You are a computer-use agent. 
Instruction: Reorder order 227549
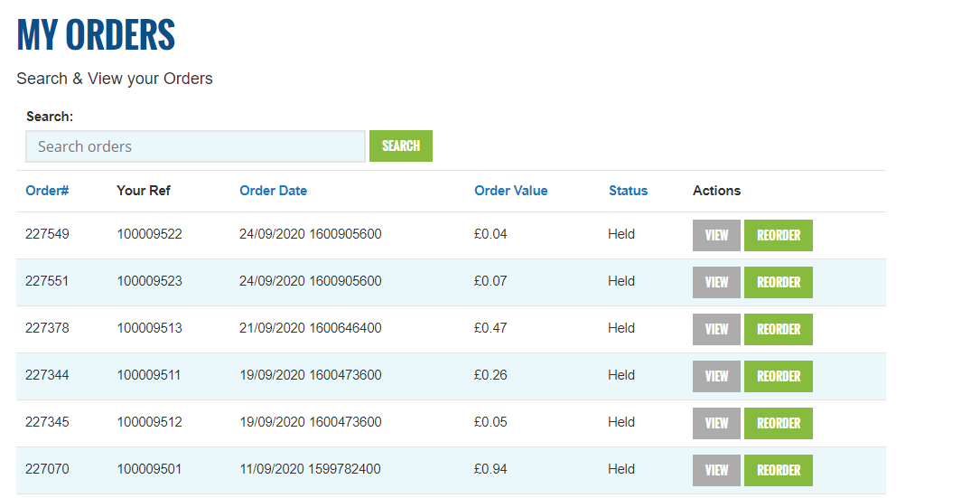tap(778, 235)
